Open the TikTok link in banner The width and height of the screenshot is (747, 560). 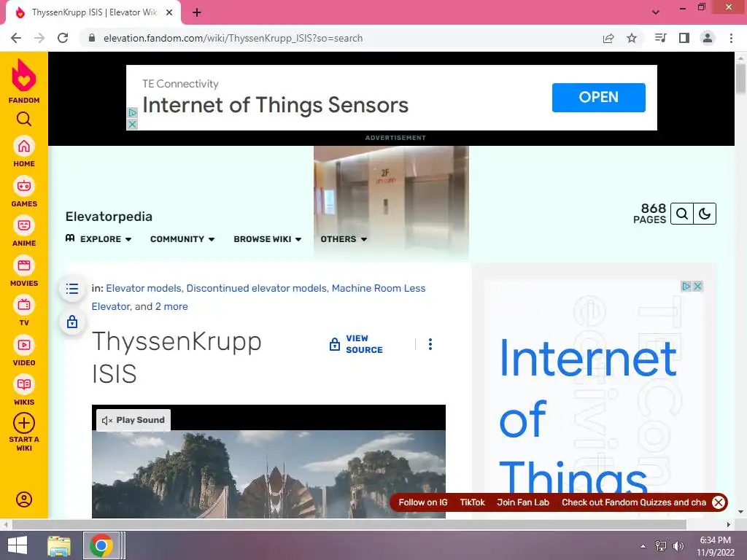click(472, 502)
